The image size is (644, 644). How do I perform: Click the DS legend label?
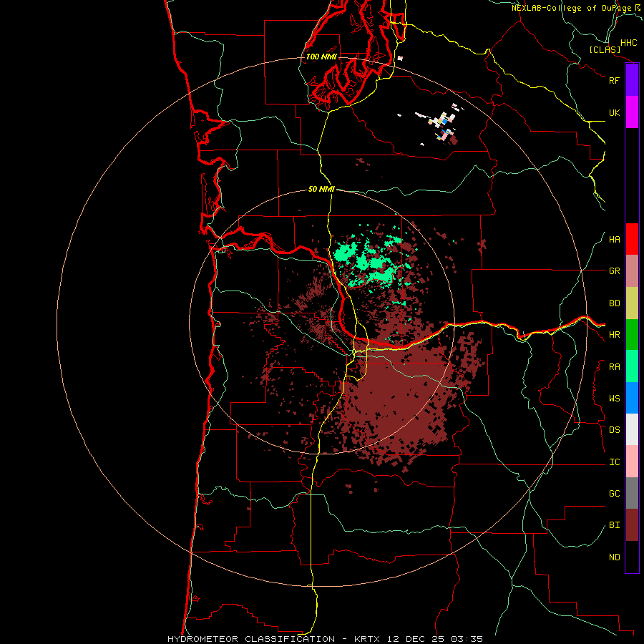614,430
